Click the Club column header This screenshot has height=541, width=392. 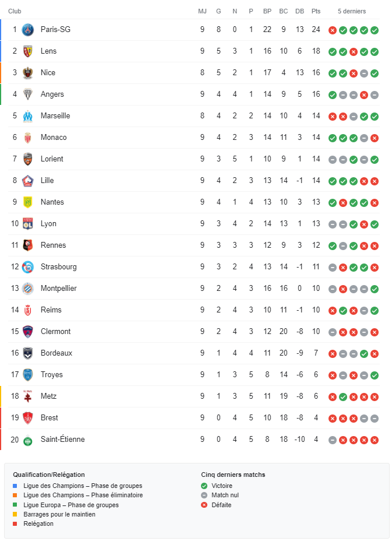15,11
